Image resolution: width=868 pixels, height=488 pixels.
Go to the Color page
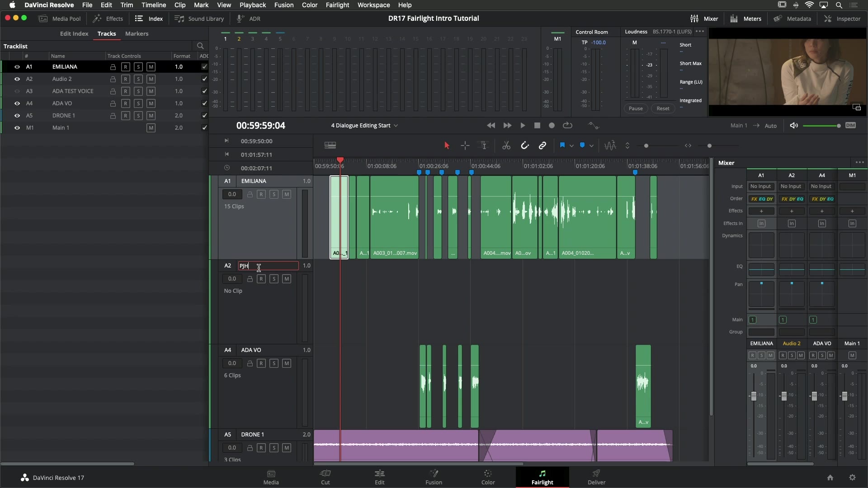click(x=488, y=478)
